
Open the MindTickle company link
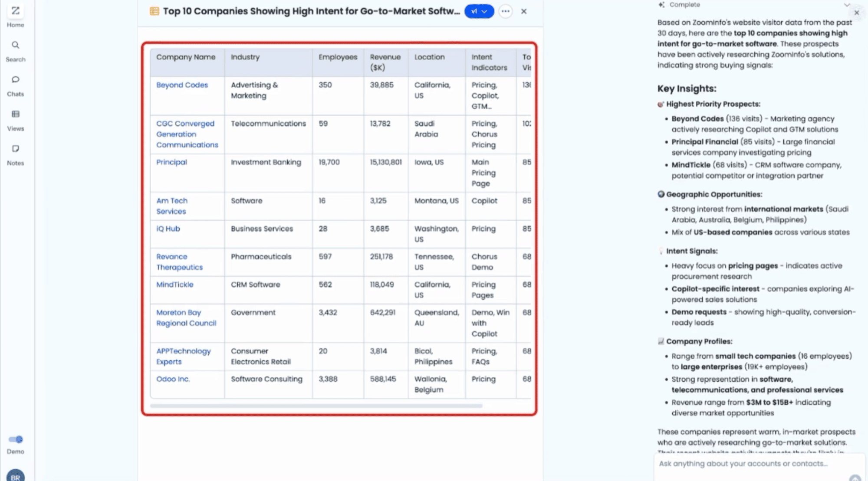pyautogui.click(x=175, y=285)
